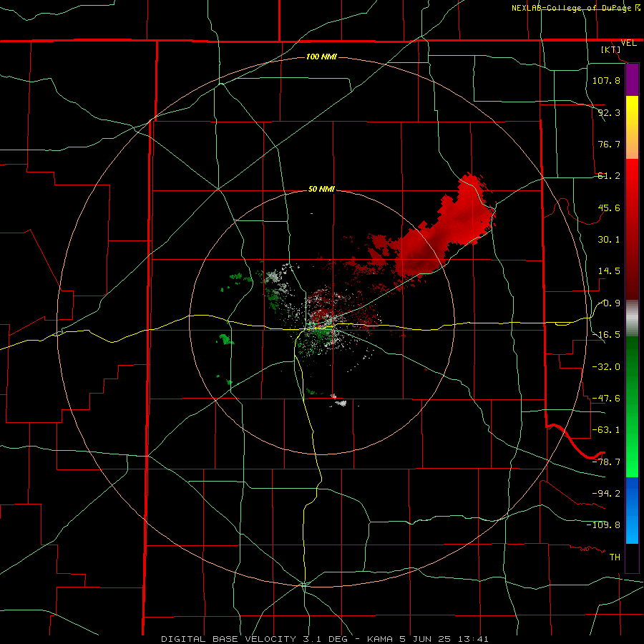Pick the green segment of the velocity scale
644x644 pixels.
(x=632, y=406)
